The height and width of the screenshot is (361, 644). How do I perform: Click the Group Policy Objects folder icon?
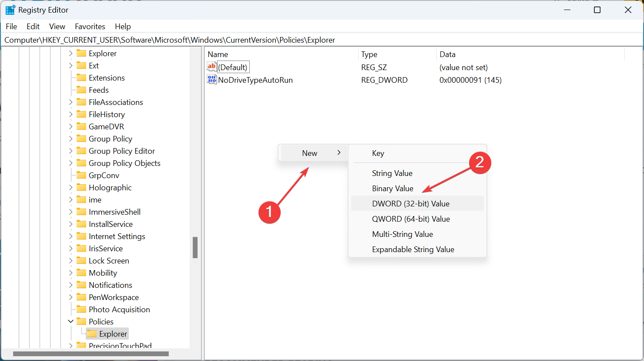tap(81, 163)
